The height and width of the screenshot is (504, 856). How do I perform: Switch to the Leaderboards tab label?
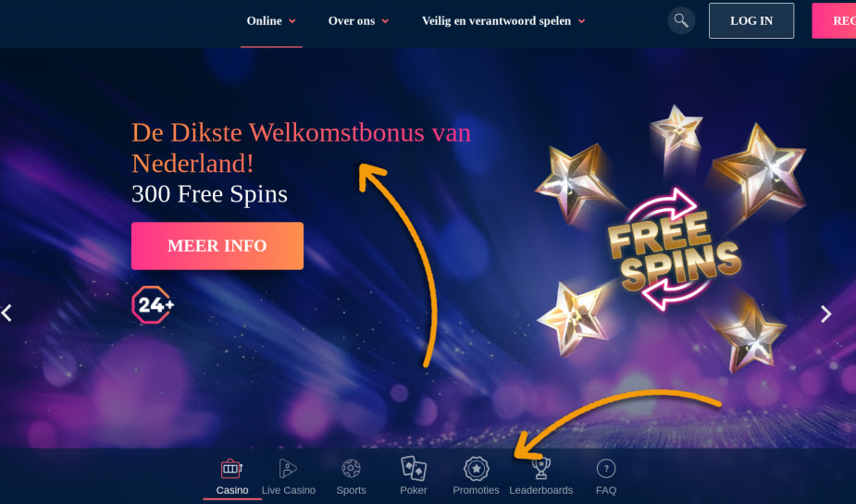tap(541, 490)
